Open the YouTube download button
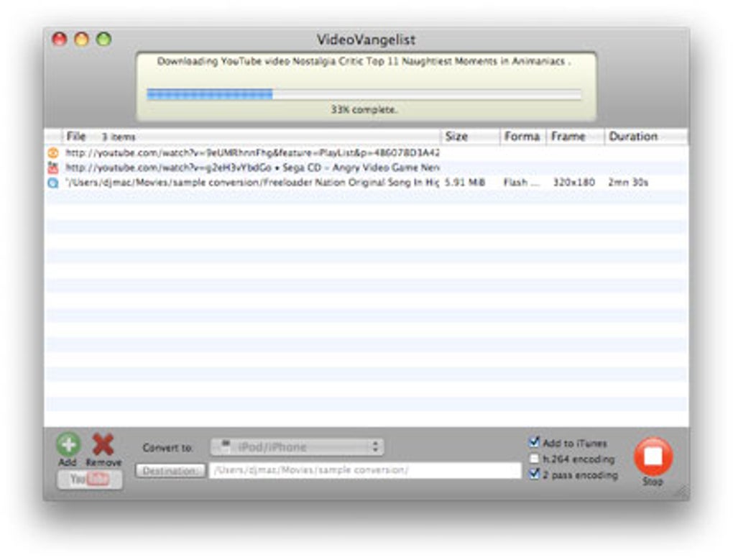Image resolution: width=733 pixels, height=560 pixels. [x=90, y=479]
